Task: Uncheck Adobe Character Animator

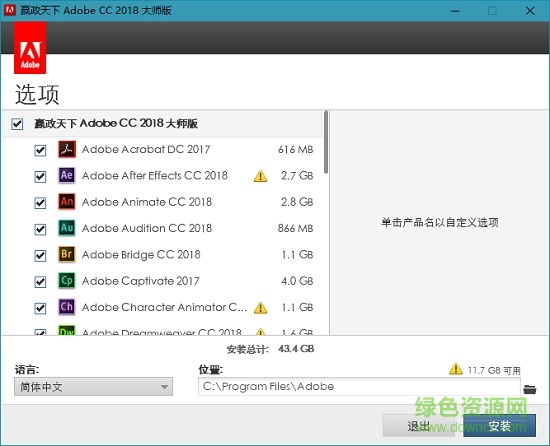Action: tap(40, 308)
